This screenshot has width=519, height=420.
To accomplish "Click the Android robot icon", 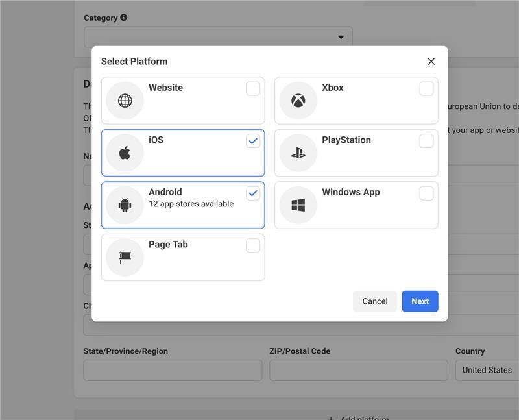I will coord(125,205).
